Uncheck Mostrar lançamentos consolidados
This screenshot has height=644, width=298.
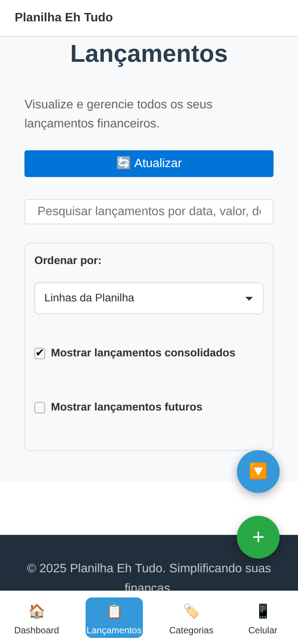40,353
